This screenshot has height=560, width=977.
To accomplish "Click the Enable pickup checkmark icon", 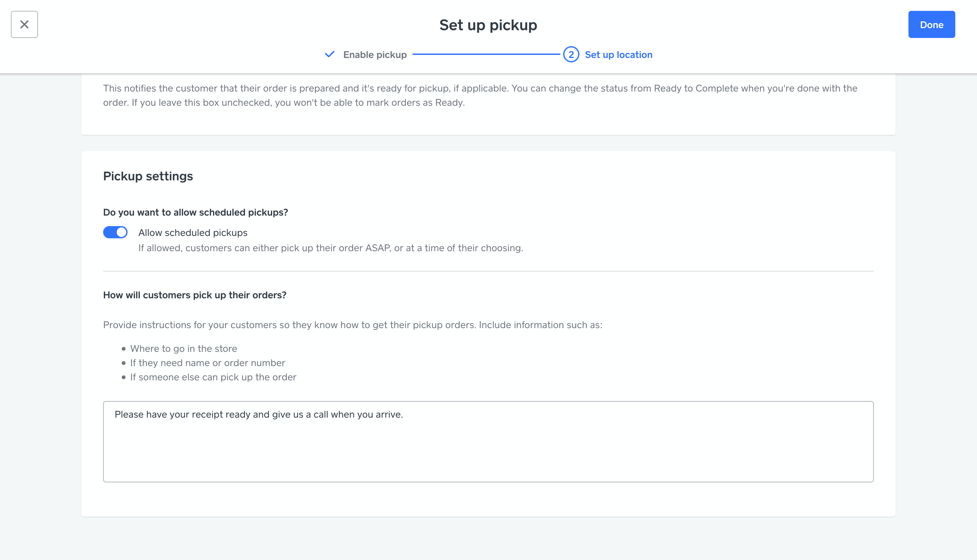I will click(330, 54).
